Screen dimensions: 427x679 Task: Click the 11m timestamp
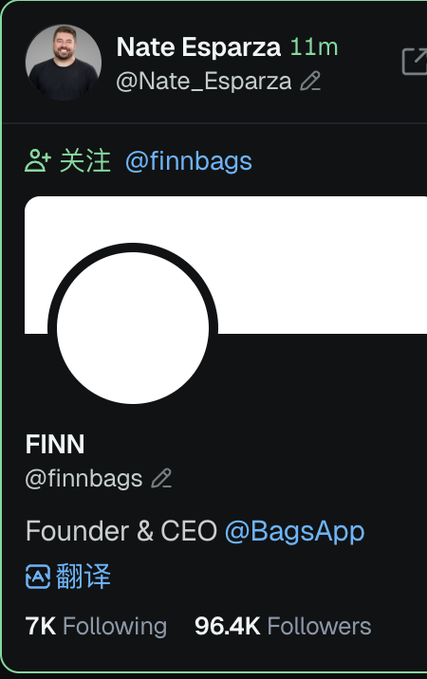click(x=314, y=47)
